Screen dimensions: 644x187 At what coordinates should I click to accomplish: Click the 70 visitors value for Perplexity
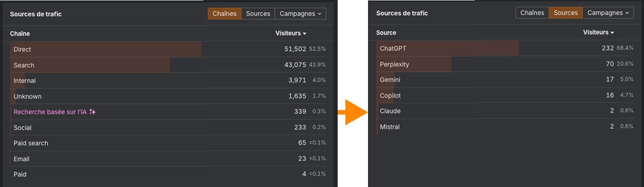coord(610,64)
